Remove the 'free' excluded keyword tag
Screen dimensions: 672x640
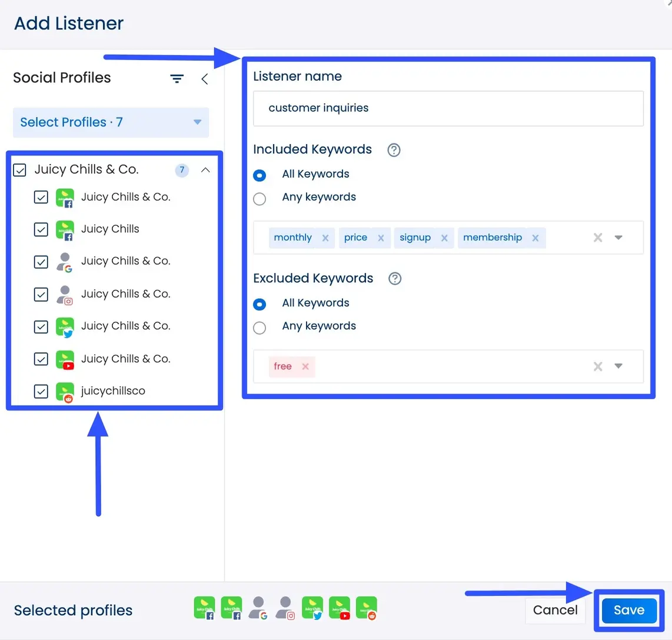tap(305, 366)
